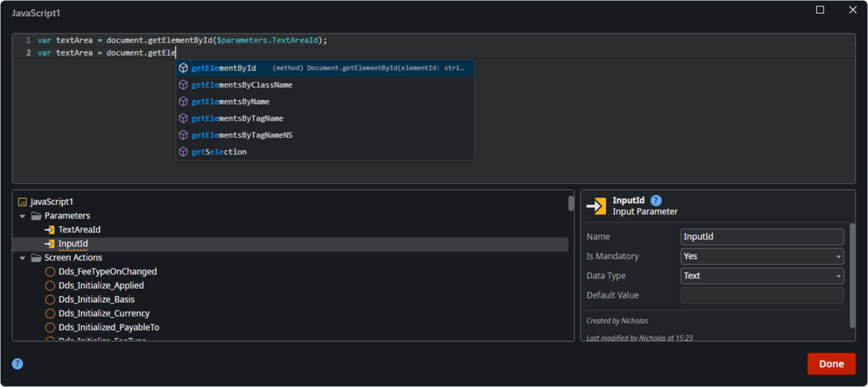Screen dimensions: 868x387
Task: Open the Data Type dropdown
Action: 761,276
